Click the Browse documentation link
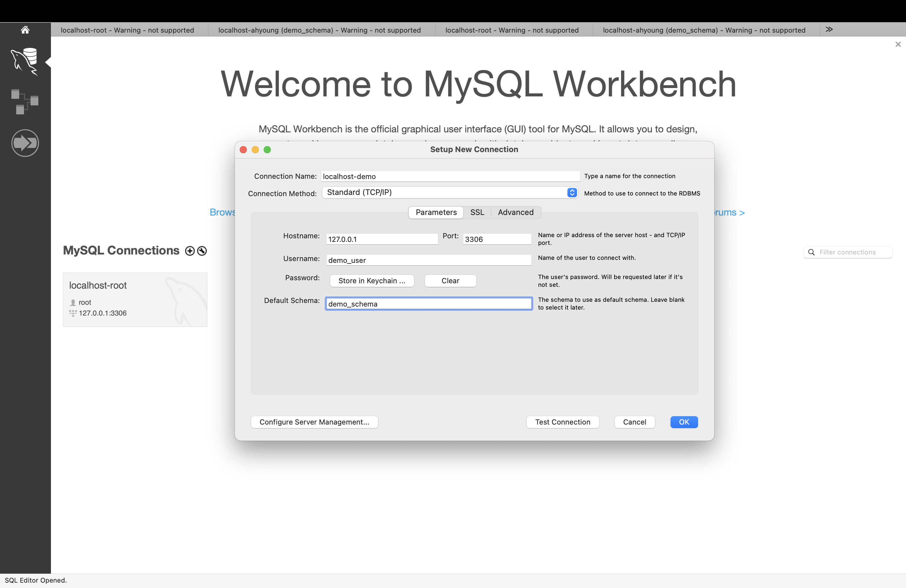 pos(222,212)
